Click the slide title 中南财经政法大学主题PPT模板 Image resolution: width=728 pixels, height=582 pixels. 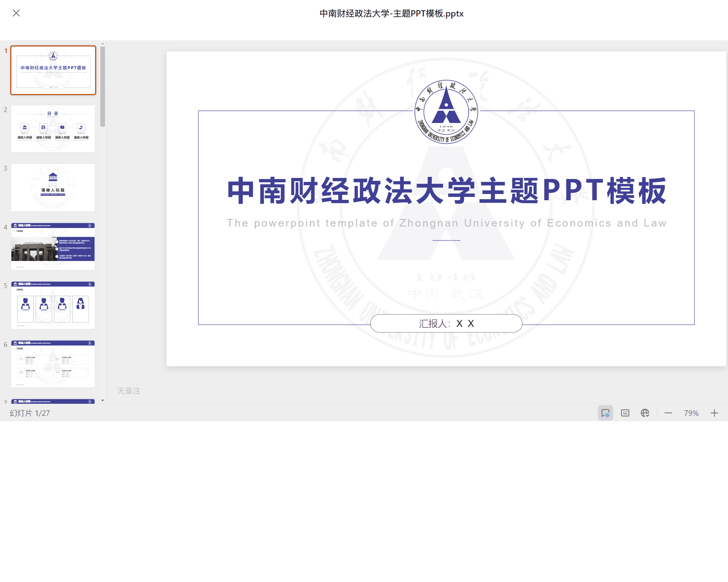tap(446, 191)
